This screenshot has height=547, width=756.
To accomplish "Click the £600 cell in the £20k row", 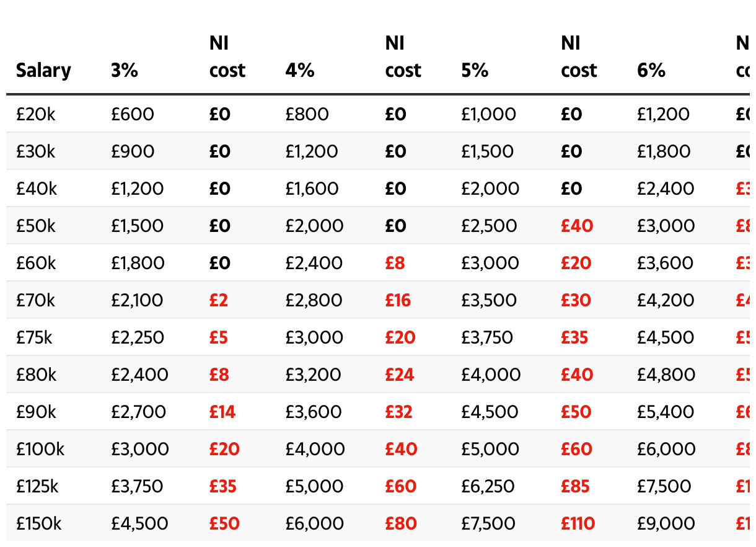I will coord(133,114).
